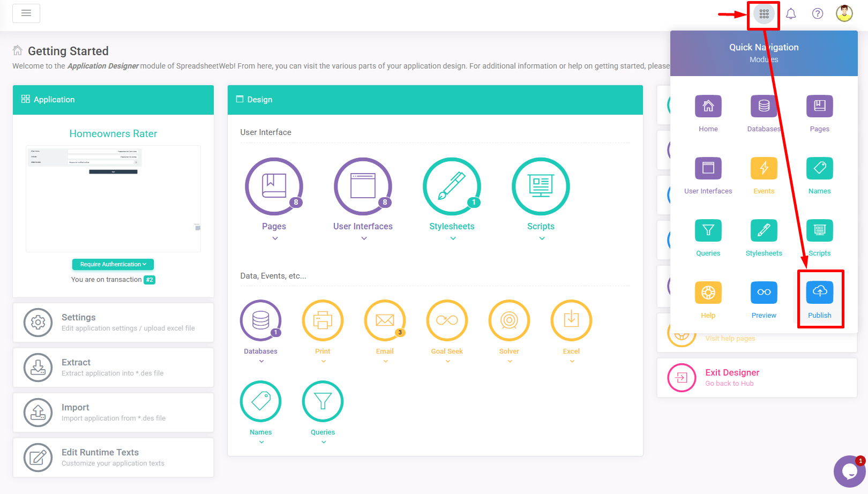Open Stylesheets circle icon in Design
Viewport: 868px width, 494px height.
[452, 186]
